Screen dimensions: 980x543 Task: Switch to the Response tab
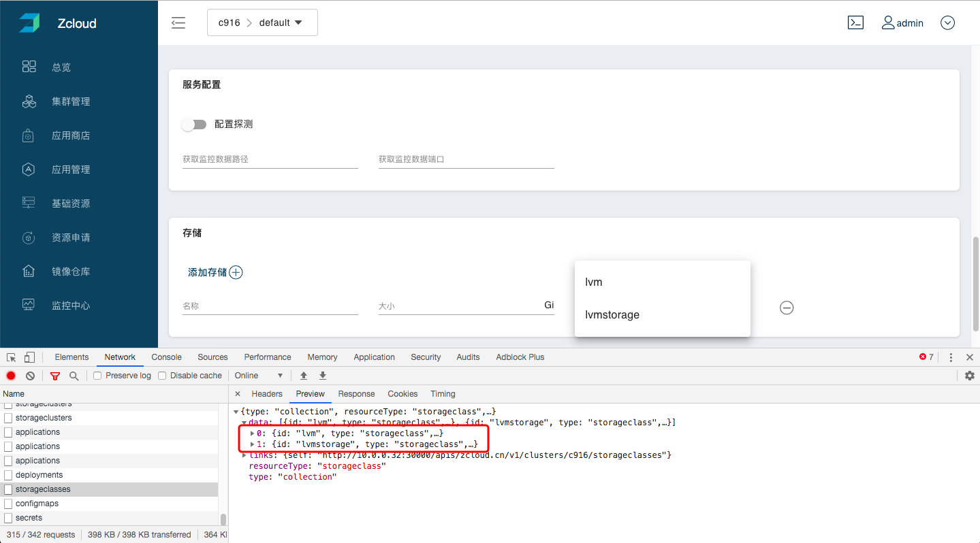click(x=356, y=394)
